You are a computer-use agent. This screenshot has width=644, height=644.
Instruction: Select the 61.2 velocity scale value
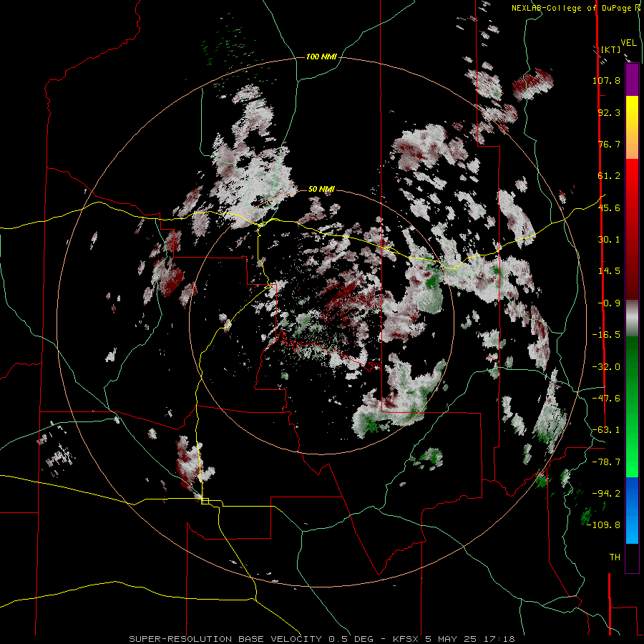coord(609,176)
